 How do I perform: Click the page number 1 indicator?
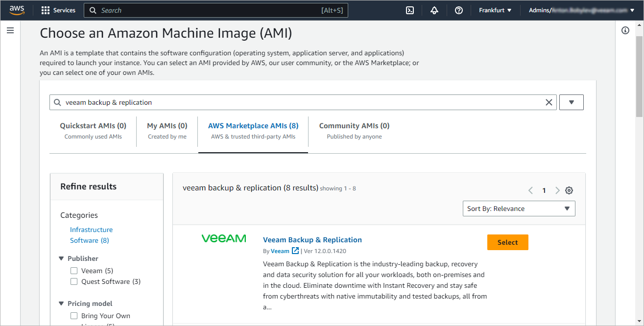544,190
